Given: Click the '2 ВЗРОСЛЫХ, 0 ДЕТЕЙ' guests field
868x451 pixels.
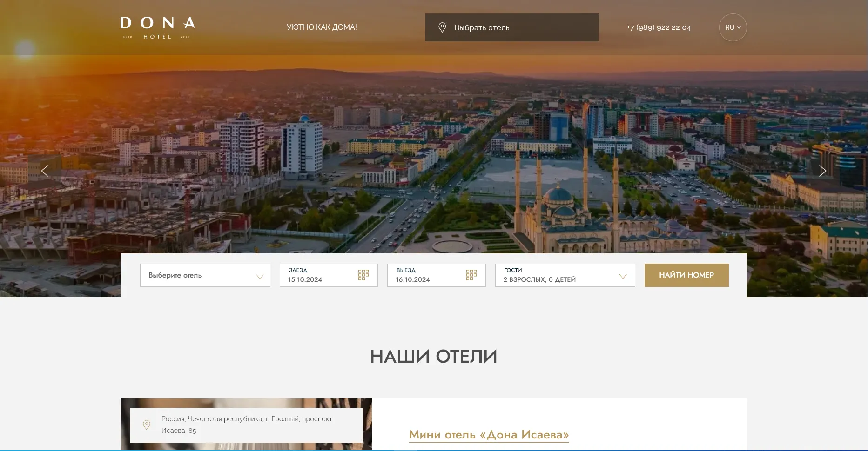Looking at the screenshot, I should [539, 279].
